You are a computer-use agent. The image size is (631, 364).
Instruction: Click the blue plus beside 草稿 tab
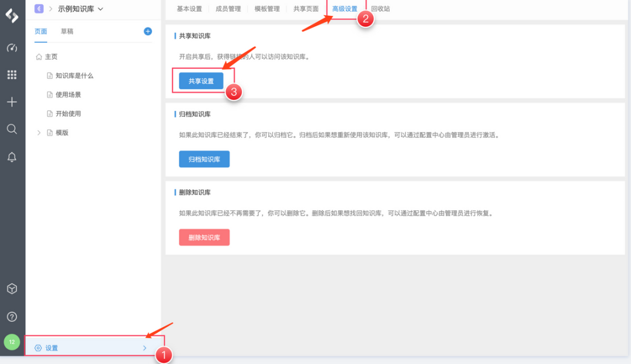(147, 31)
